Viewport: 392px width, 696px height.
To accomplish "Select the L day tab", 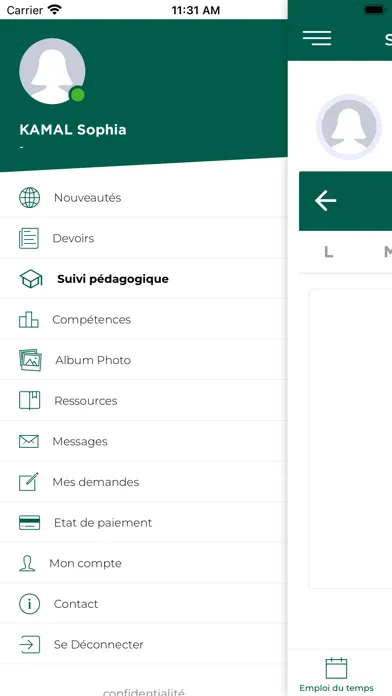I will point(328,252).
